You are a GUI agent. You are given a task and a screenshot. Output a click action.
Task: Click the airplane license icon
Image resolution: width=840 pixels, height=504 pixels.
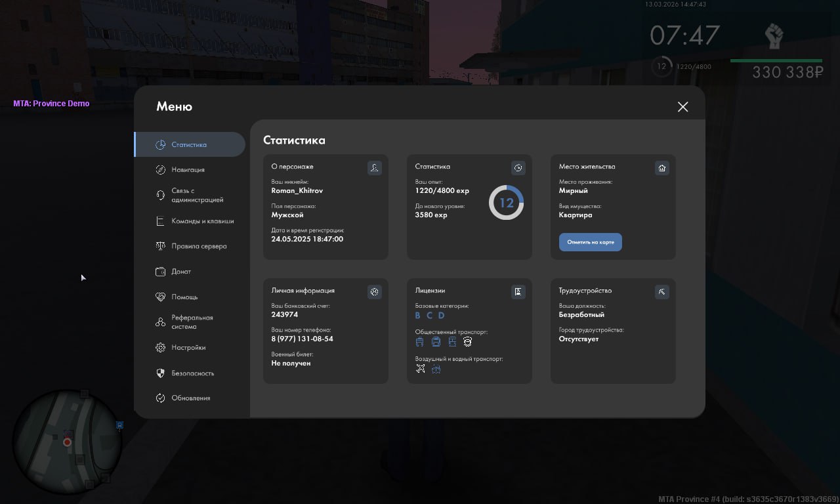point(421,369)
